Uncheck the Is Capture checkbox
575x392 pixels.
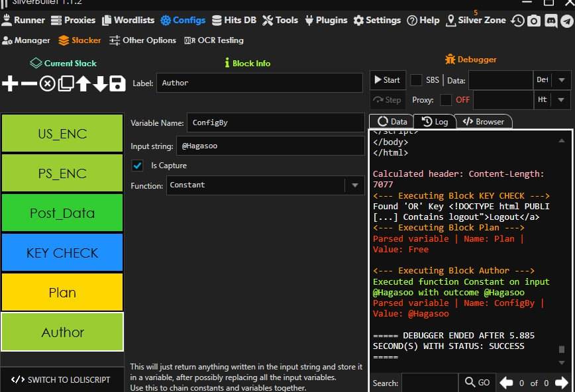pos(138,166)
